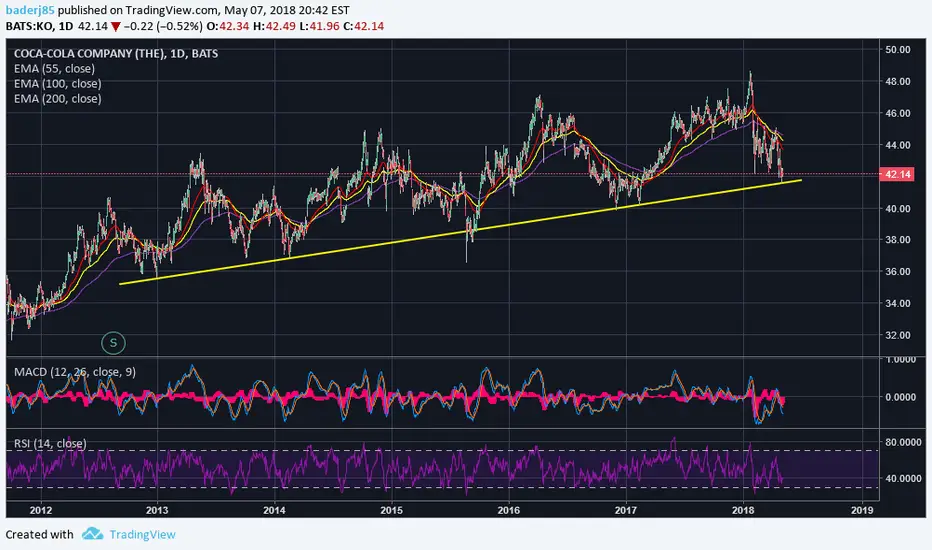The width and height of the screenshot is (932, 550).
Task: Click the 2013 time axis label
Action: coord(157,510)
